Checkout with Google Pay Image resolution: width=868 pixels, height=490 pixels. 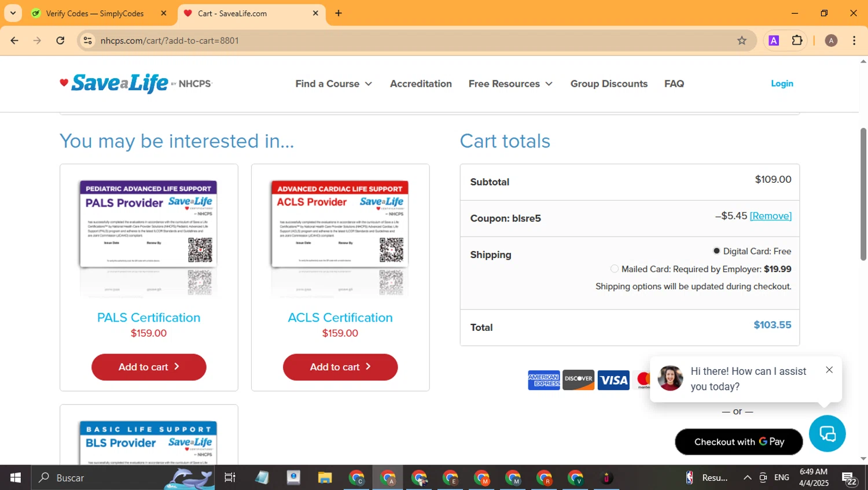[739, 442]
